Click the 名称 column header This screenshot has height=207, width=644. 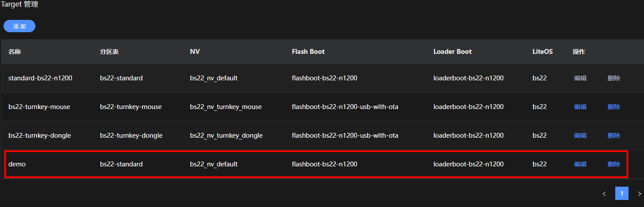(x=15, y=52)
